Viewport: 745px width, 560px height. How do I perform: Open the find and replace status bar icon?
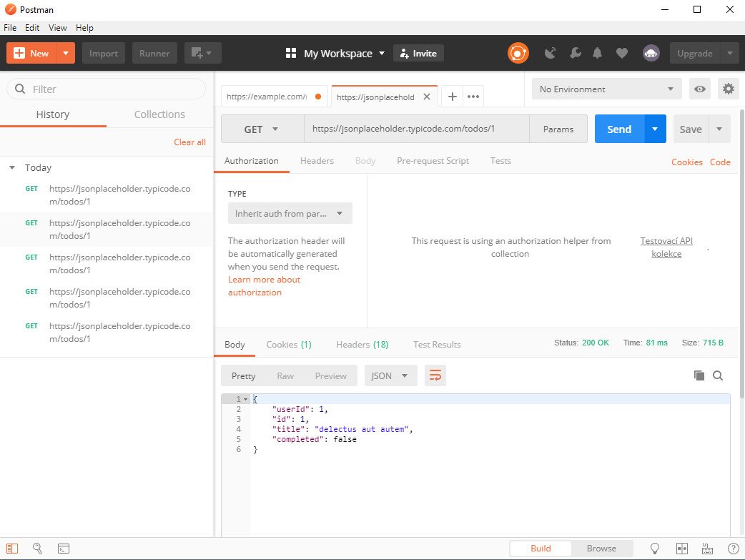click(x=37, y=548)
